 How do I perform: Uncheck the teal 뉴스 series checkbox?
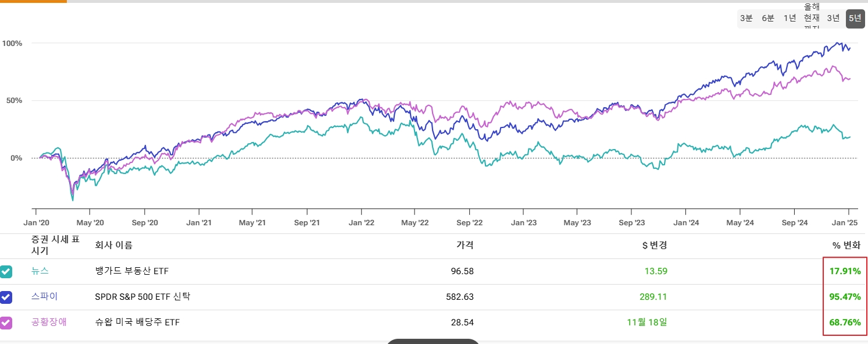6,272
